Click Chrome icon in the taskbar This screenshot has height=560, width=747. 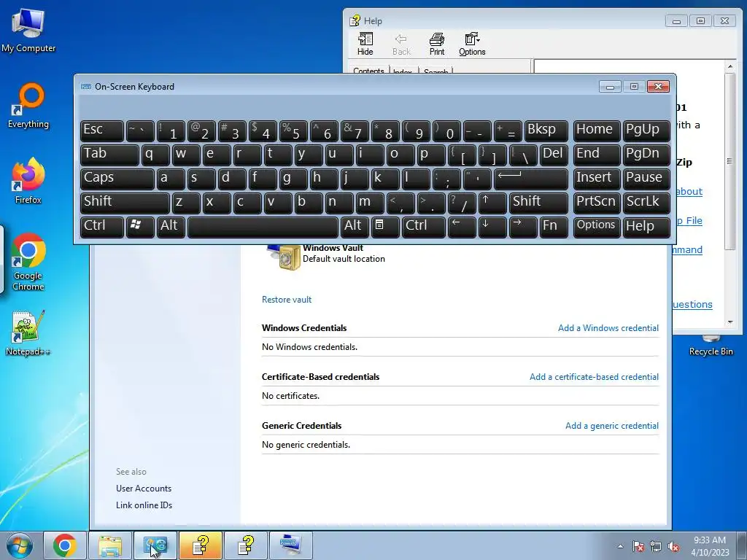tap(65, 545)
